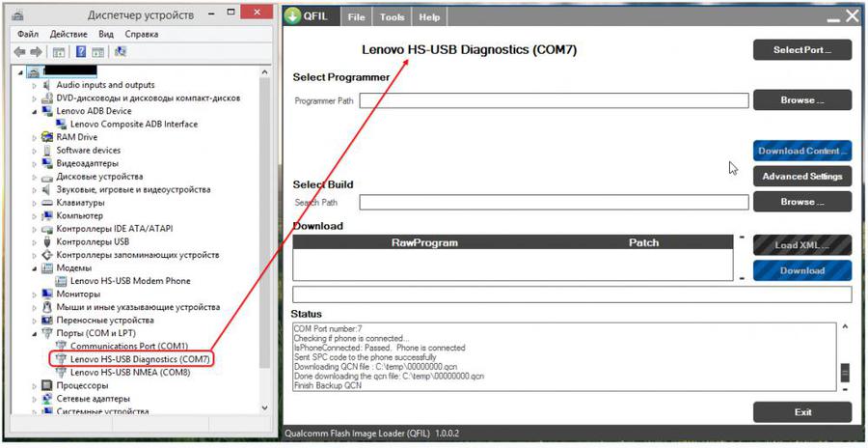Viewport: 868px width, 448px height.
Task: Open the Вид menu
Action: point(106,34)
